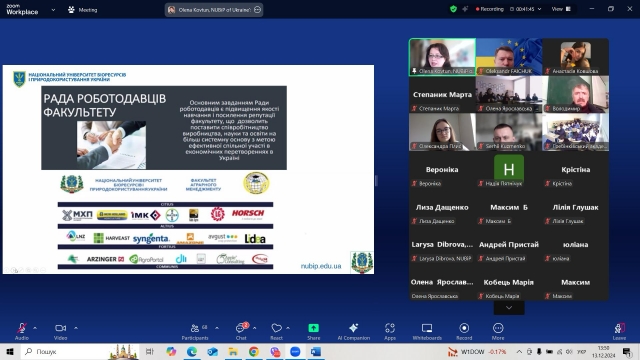Viewport: 640px width, 360px height.
Task: Open the More options menu
Action: pos(498,331)
